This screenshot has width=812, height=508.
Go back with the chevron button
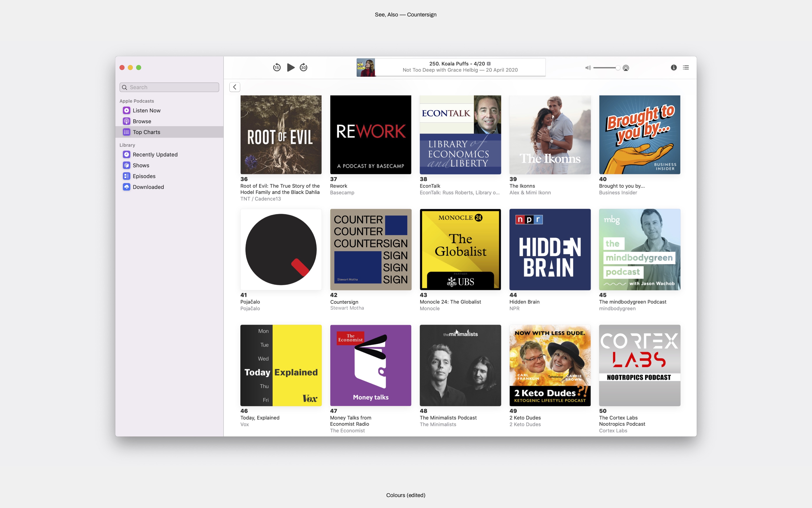pos(234,87)
